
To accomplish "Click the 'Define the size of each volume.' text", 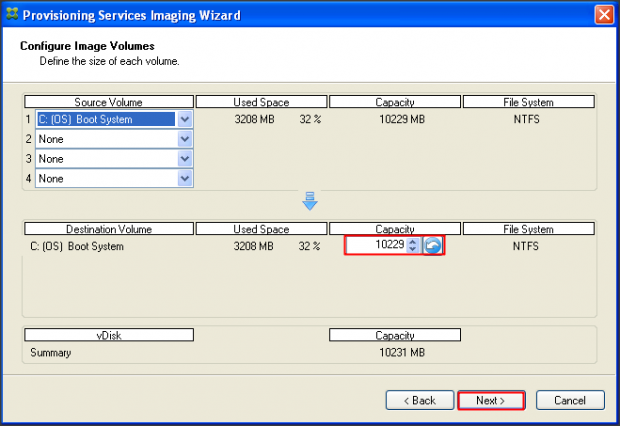I will [109, 61].
